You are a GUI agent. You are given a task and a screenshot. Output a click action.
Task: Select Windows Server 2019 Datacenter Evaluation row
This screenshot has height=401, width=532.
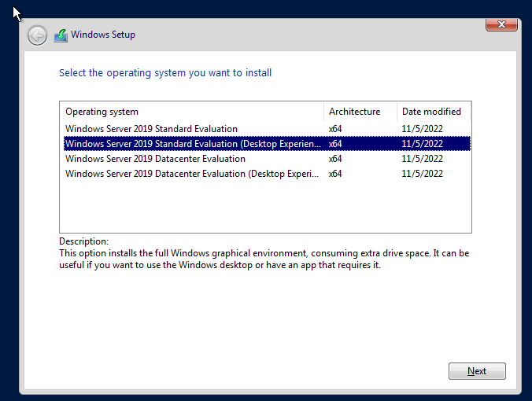tap(267, 159)
